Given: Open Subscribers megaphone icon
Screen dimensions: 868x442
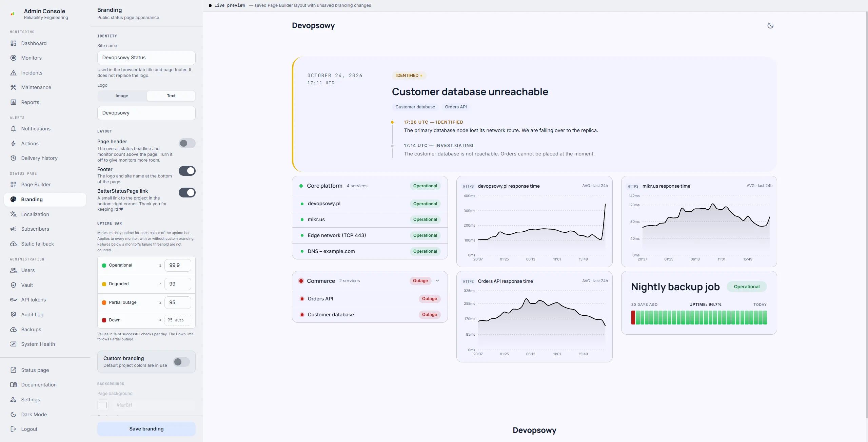Looking at the screenshot, I should 13,229.
